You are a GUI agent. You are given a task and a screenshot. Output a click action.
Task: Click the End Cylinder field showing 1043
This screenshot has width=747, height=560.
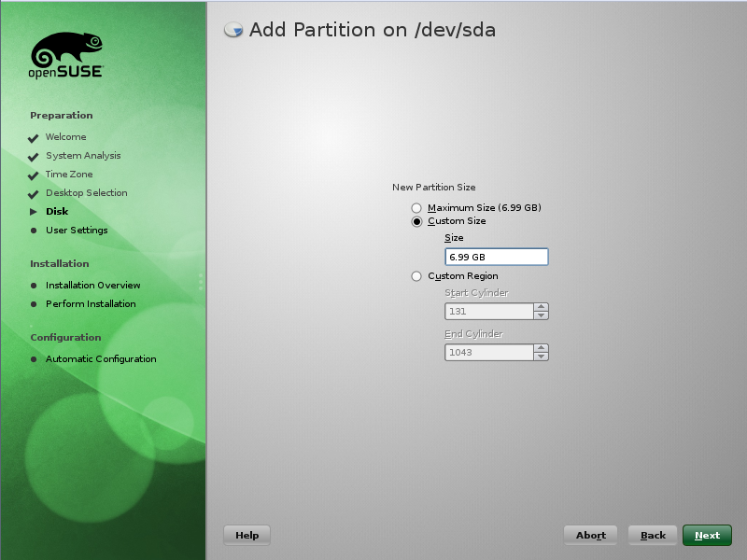[488, 353]
